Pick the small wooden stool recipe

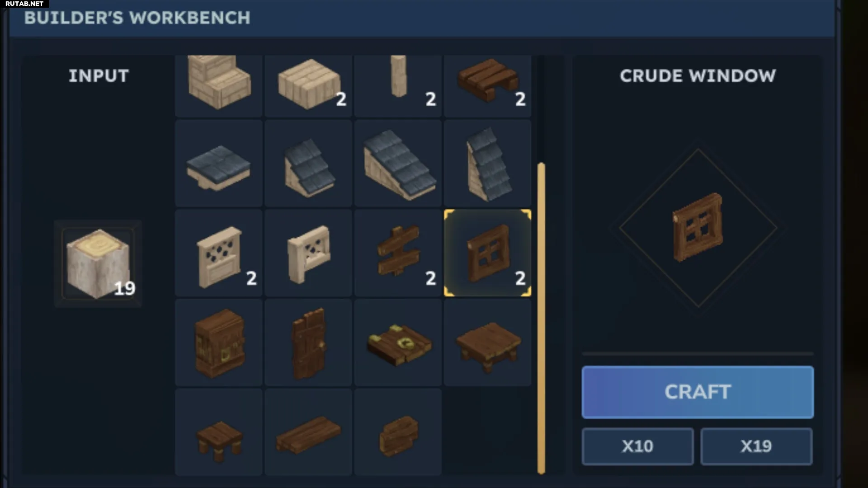click(219, 432)
